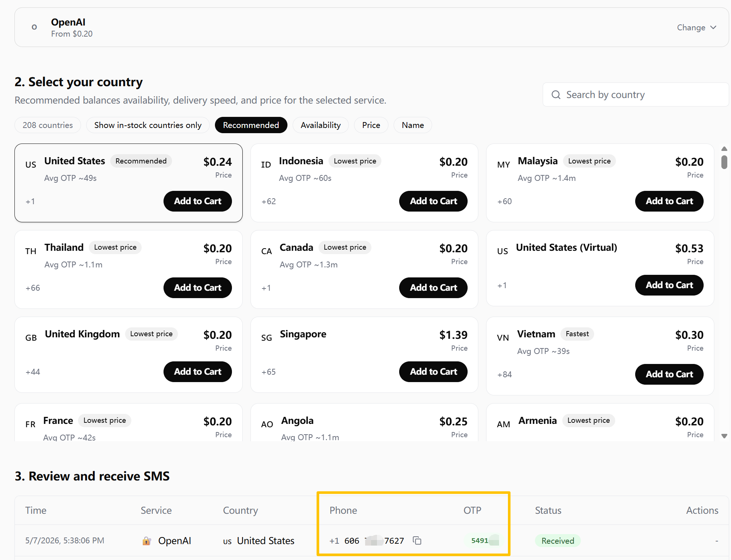Screen dimensions: 731x560
Task: Click the country list scroll up arrow
Action: tap(724, 149)
